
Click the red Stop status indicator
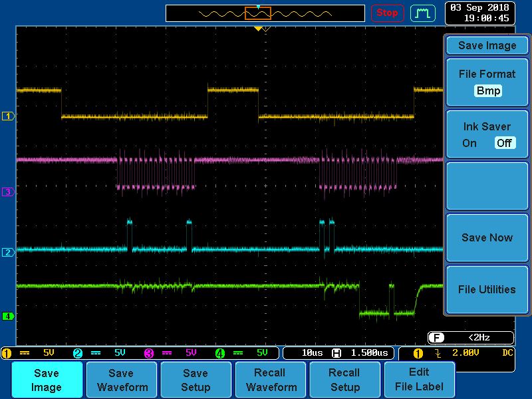[x=386, y=13]
